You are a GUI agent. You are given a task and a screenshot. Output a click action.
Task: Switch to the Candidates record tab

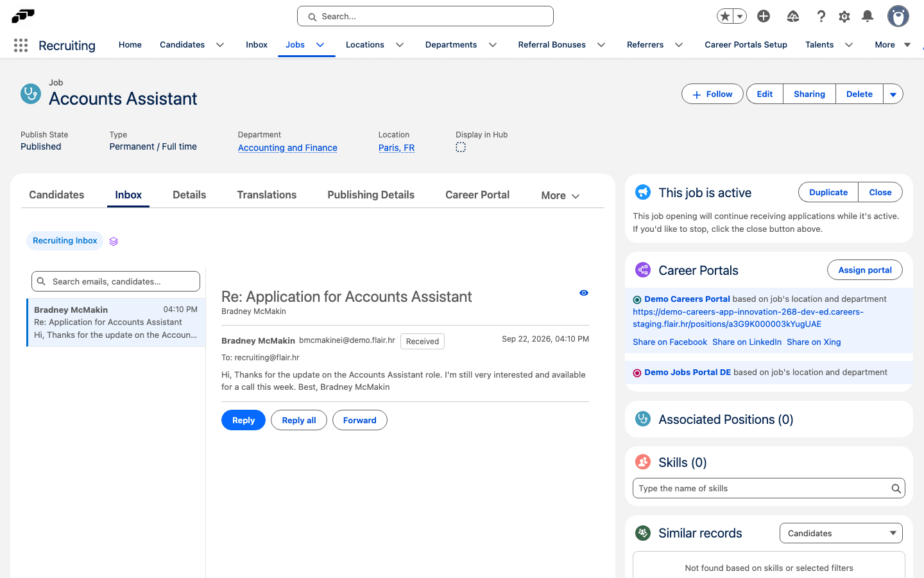pyautogui.click(x=56, y=195)
